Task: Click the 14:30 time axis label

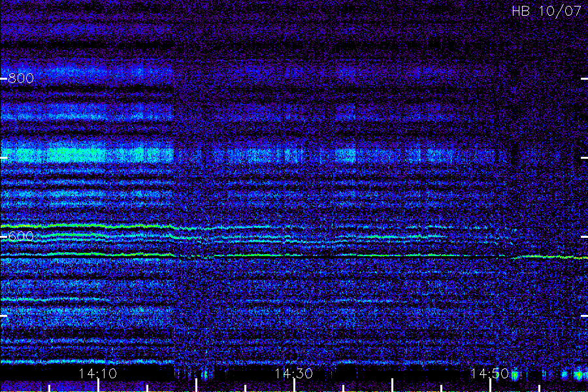Action: pyautogui.click(x=293, y=374)
